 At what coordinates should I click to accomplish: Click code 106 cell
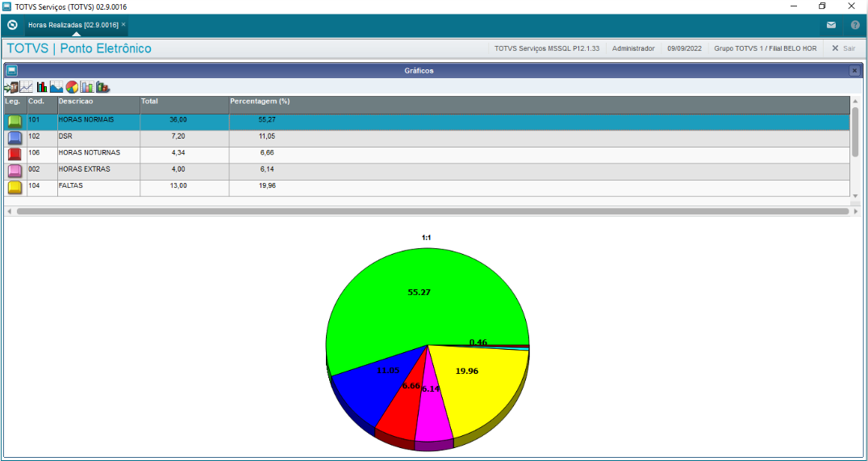(x=33, y=152)
